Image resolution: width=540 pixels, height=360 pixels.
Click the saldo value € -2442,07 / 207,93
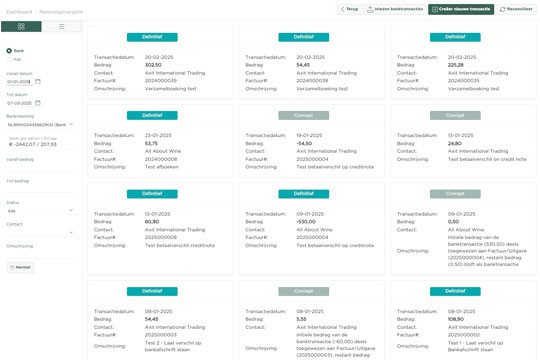[x=33, y=144]
